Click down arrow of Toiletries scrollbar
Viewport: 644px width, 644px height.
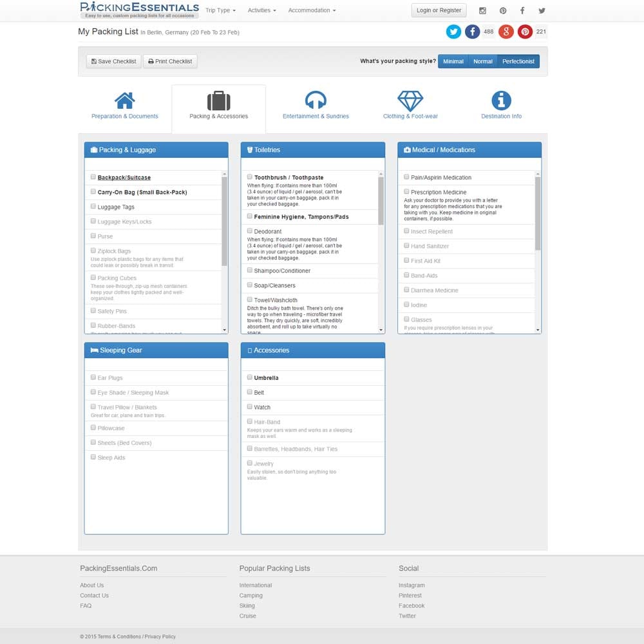click(381, 330)
